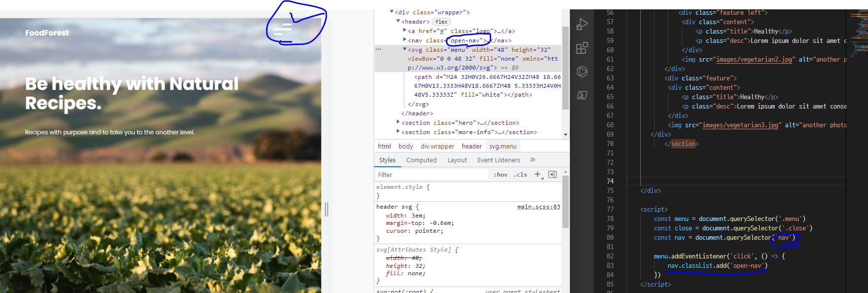Open the main.scss:83 source link
This screenshot has height=293, width=868.
click(539, 207)
